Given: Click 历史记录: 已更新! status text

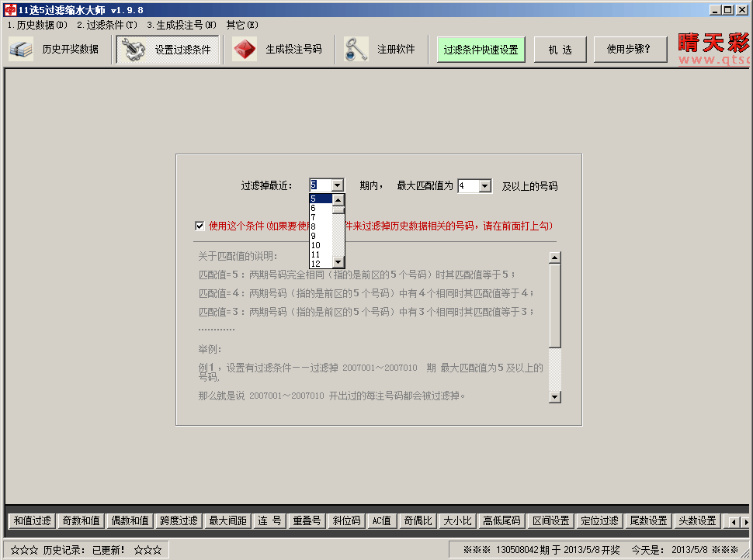Looking at the screenshot, I should click(86, 549).
